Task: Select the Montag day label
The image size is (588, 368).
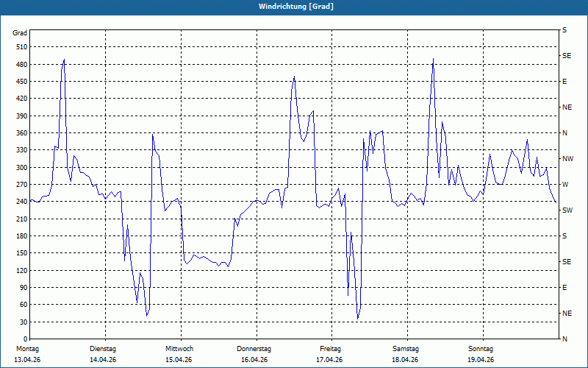Action: [x=26, y=349]
